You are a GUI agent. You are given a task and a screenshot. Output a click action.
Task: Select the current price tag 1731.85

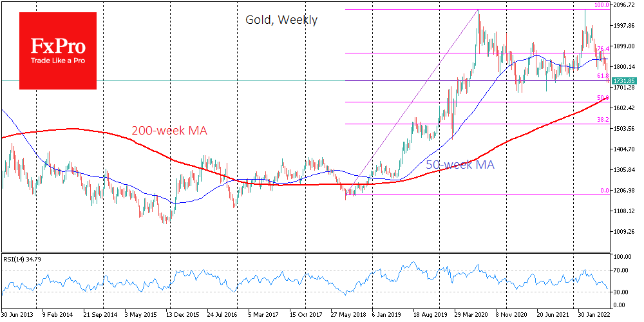(624, 80)
